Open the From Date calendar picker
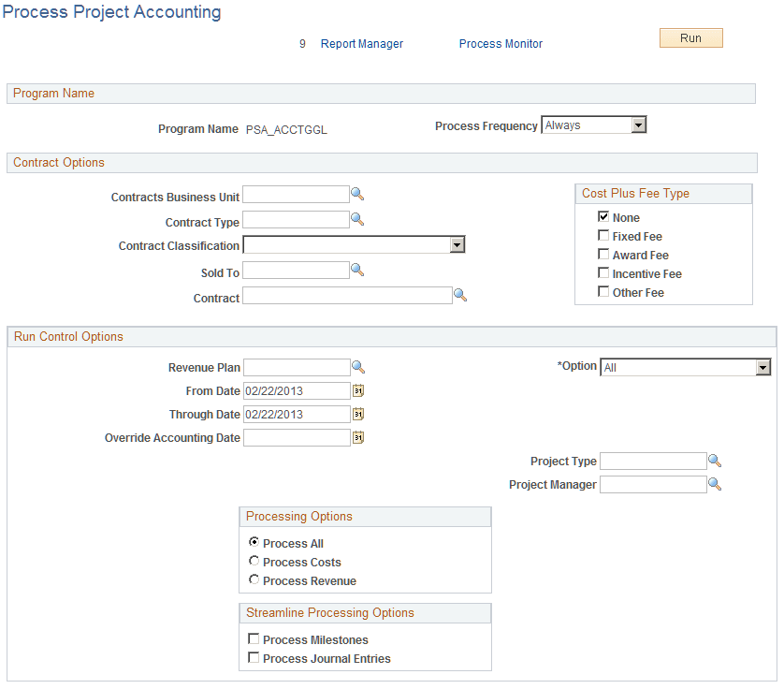The height and width of the screenshot is (689, 784). [357, 390]
